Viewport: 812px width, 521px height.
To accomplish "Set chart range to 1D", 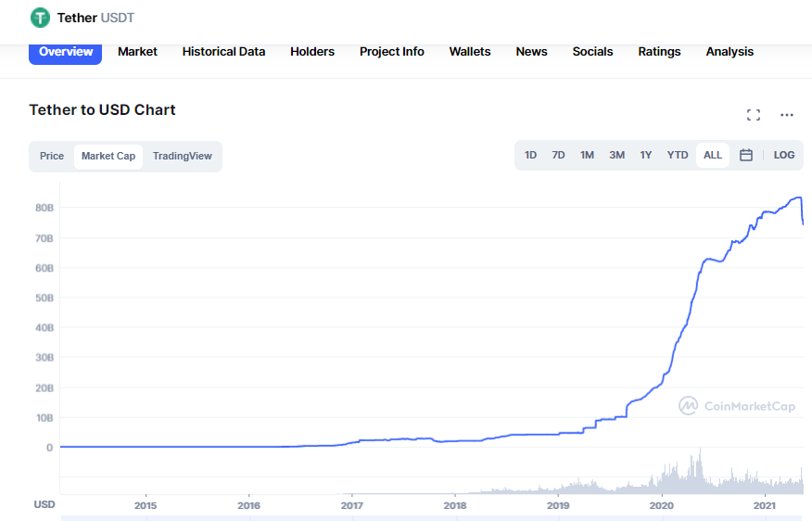I will (530, 155).
